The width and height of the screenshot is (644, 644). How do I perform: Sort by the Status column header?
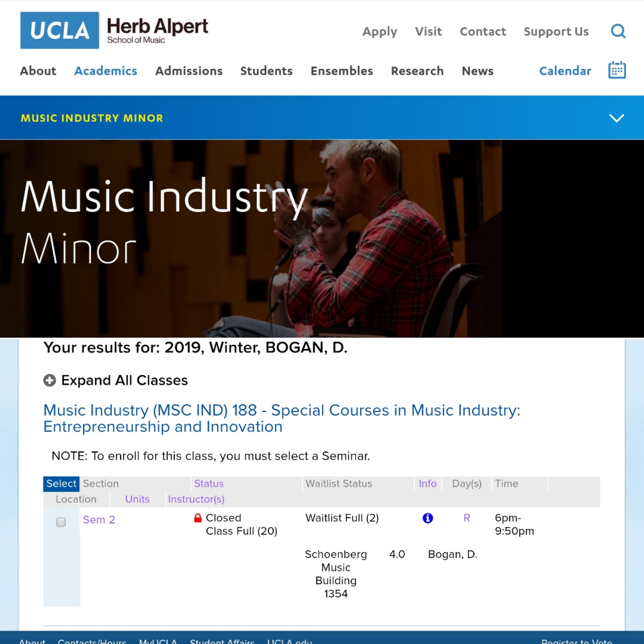coord(209,483)
